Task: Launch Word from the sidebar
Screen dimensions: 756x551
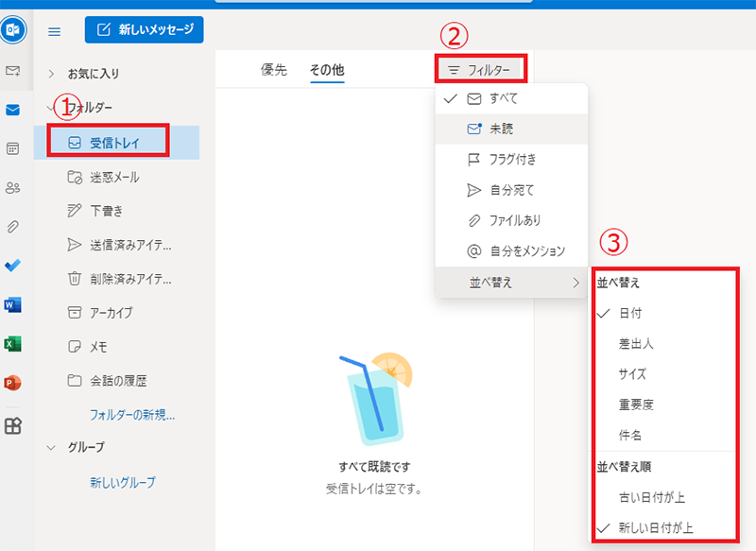Action: [x=13, y=304]
